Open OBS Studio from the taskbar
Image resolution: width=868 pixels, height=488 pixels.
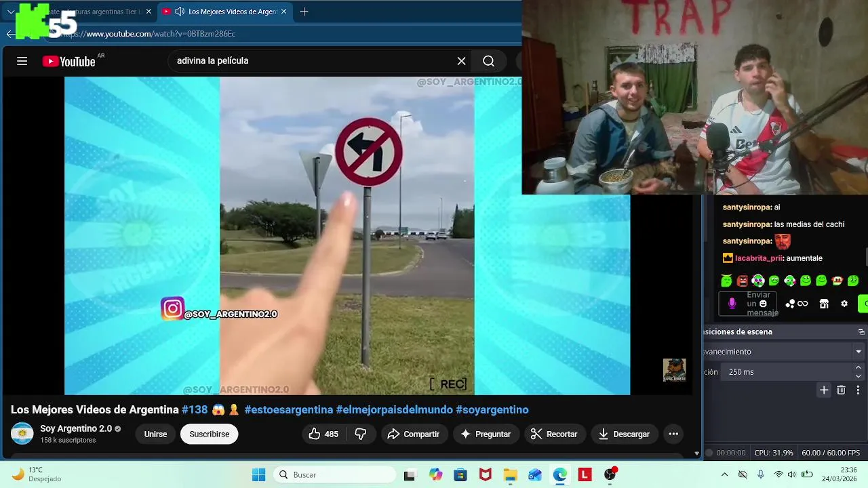[610, 474]
